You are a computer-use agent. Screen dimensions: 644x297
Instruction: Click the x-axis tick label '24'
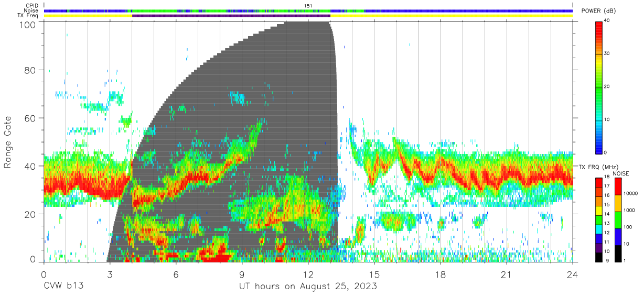573,275
